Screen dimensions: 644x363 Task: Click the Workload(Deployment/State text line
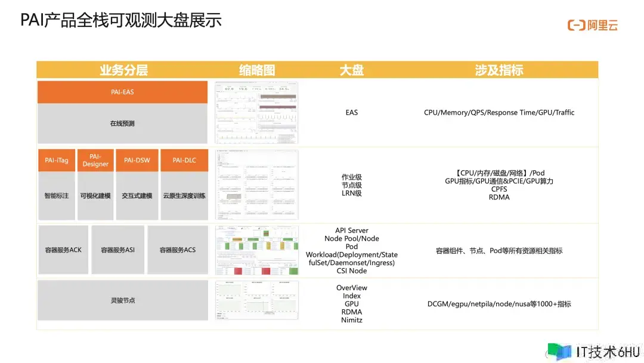coord(352,255)
